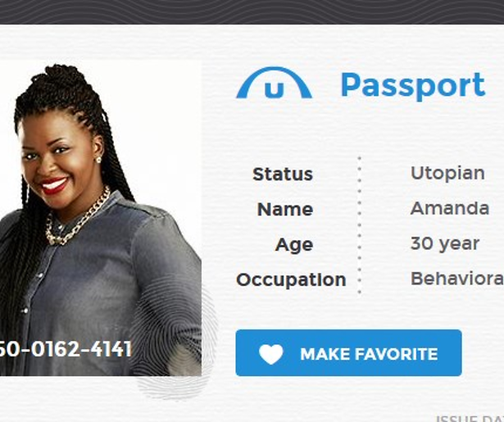
Task: Select the Occupation label
Action: [x=291, y=279]
